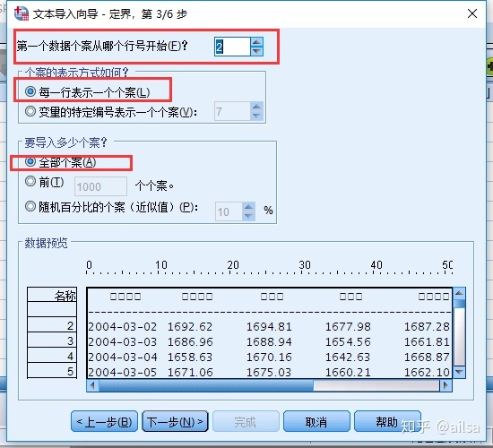Viewport: 493px width, 448px height.
Task: Click row number 3 in preview
Action: (52, 340)
